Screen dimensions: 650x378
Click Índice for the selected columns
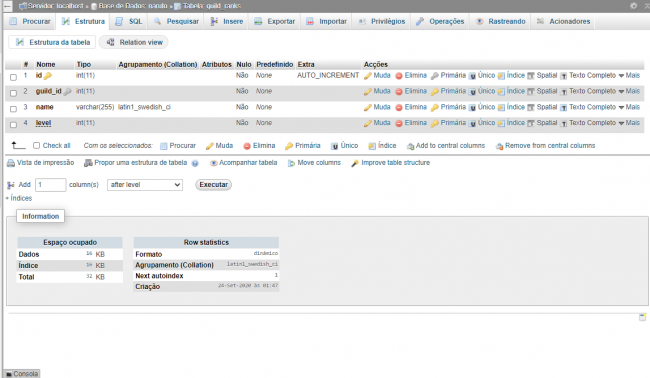(382, 145)
